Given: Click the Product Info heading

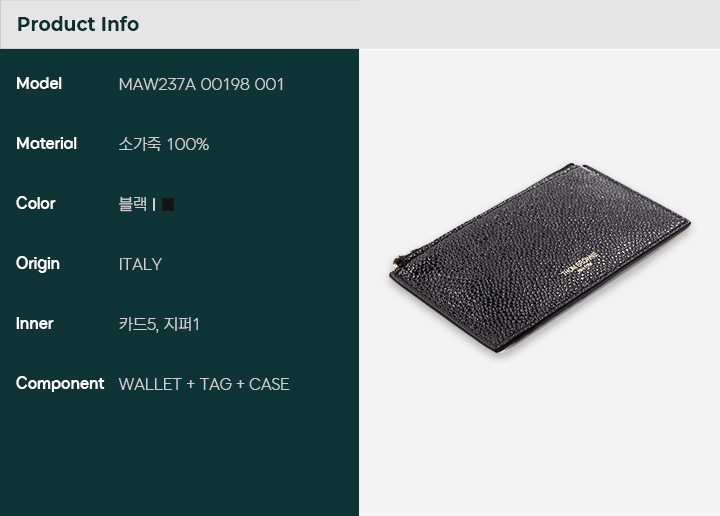Looking at the screenshot, I should [78, 24].
